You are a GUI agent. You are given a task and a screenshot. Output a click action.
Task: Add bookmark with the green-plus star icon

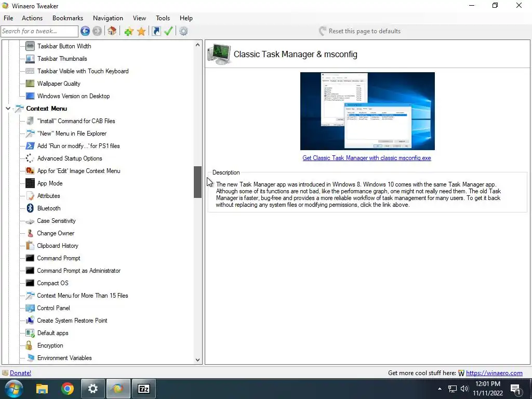point(129,31)
